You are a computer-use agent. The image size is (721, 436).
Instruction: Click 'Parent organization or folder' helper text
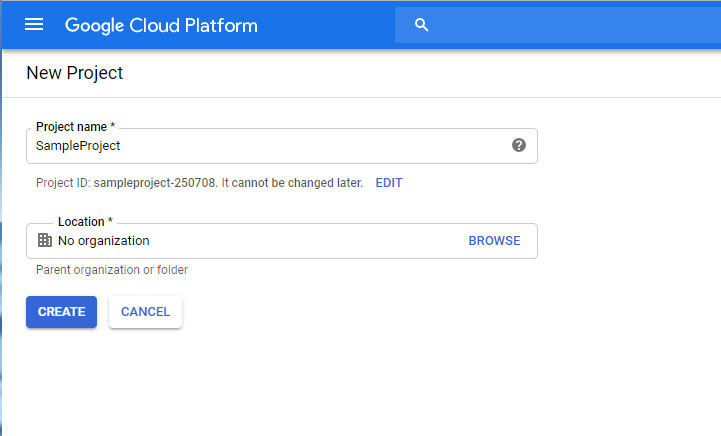[x=112, y=270]
